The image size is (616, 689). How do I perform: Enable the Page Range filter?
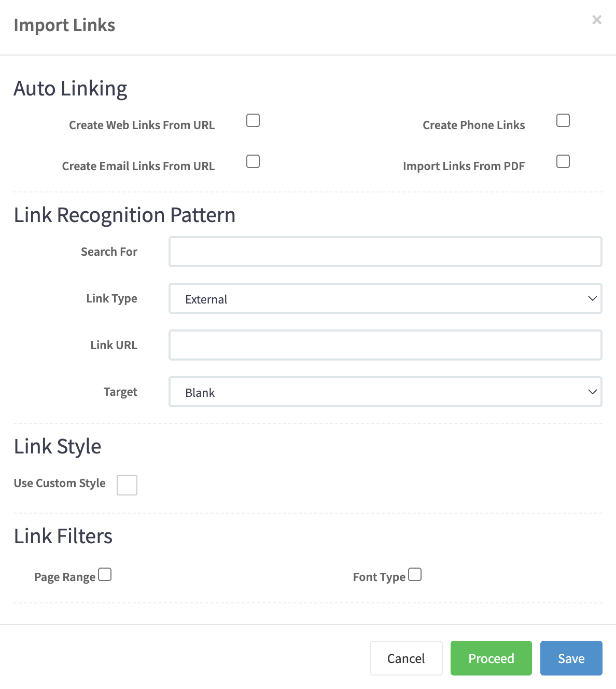105,575
